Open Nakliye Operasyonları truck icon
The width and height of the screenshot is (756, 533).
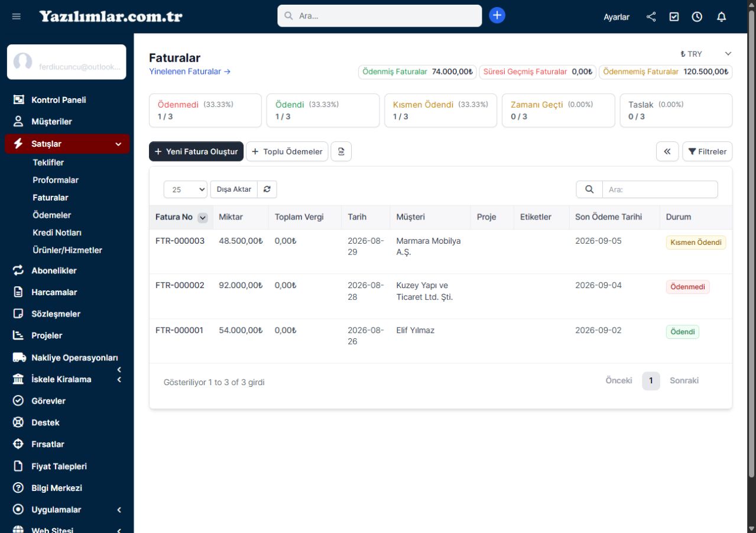pos(19,357)
